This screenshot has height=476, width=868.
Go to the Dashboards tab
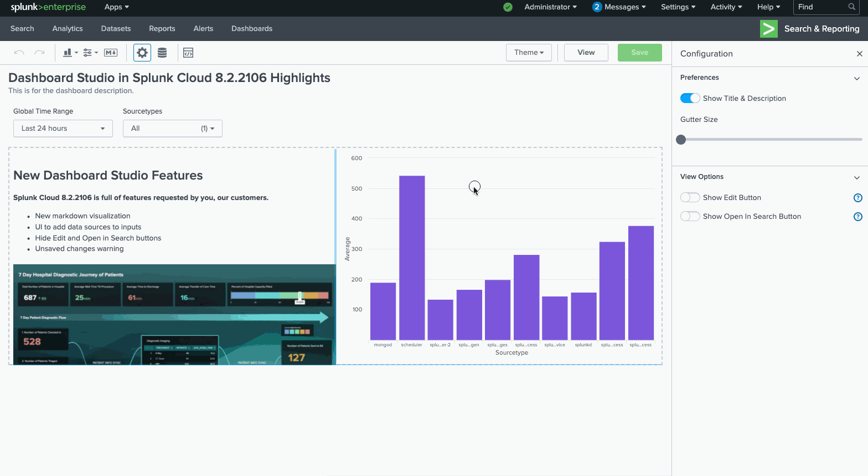(252, 29)
